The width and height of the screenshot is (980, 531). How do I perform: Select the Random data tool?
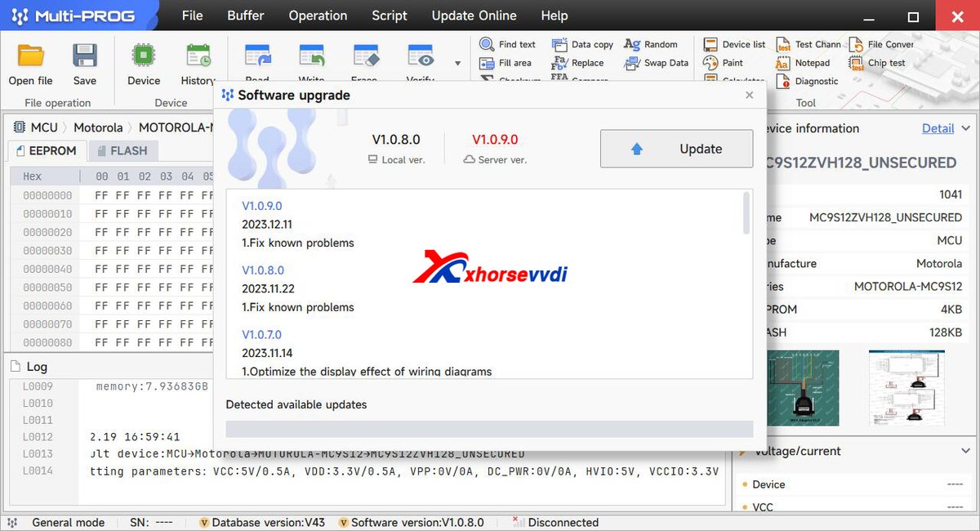[x=651, y=44]
